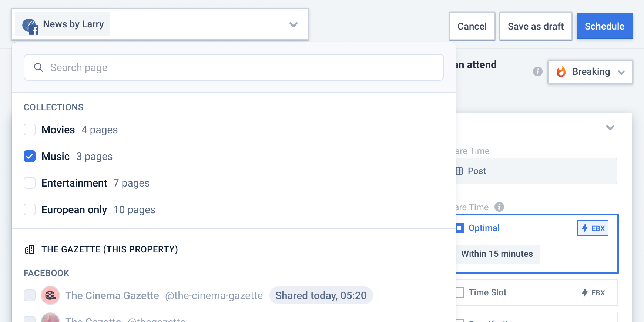Check the European only collection checkbox
This screenshot has height=322, width=644.
pos(30,210)
